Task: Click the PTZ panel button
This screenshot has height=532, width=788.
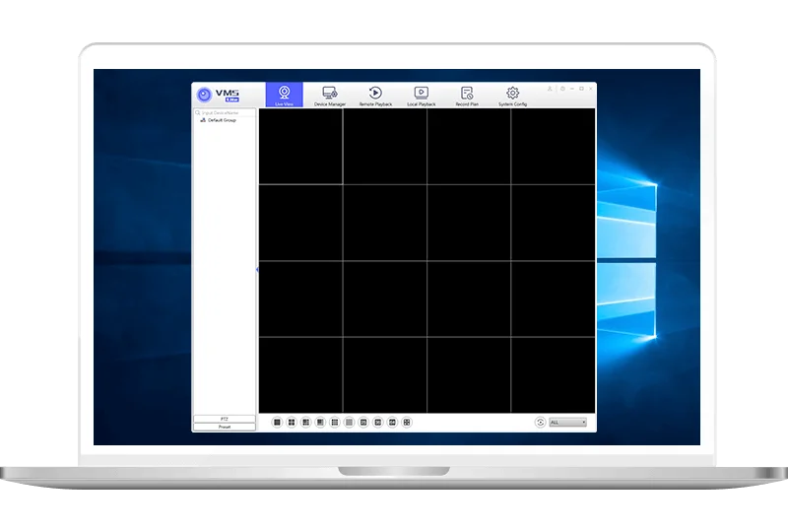Action: click(x=225, y=419)
